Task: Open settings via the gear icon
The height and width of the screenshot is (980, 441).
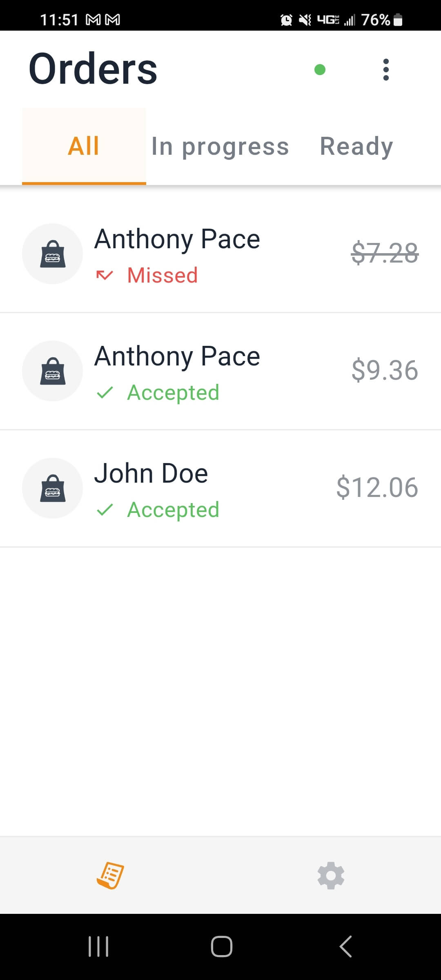Action: (x=331, y=875)
